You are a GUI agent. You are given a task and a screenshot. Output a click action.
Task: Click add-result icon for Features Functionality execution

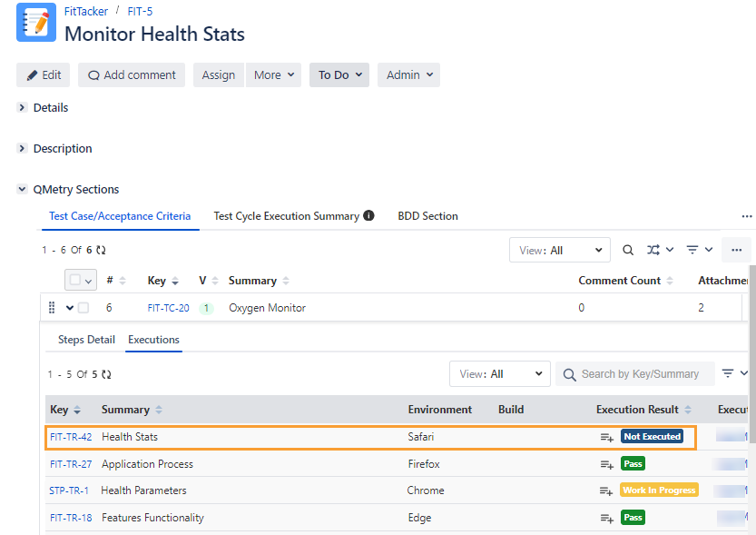[x=606, y=518]
